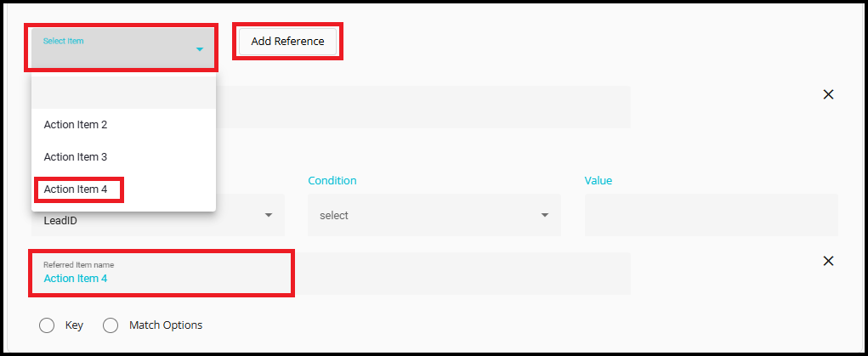This screenshot has height=356, width=868.
Task: Delete the Action Item 4 reference row via X
Action: point(828,261)
